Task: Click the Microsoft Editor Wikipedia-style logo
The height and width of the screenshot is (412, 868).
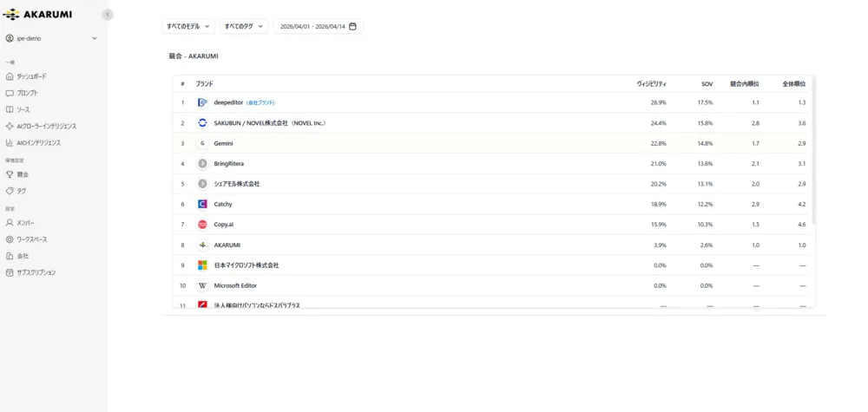Action: click(x=202, y=286)
